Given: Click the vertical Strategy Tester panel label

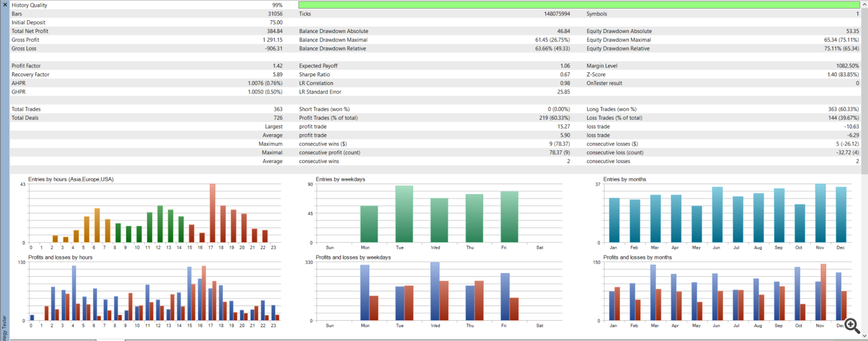Looking at the screenshot, I should (x=5, y=327).
